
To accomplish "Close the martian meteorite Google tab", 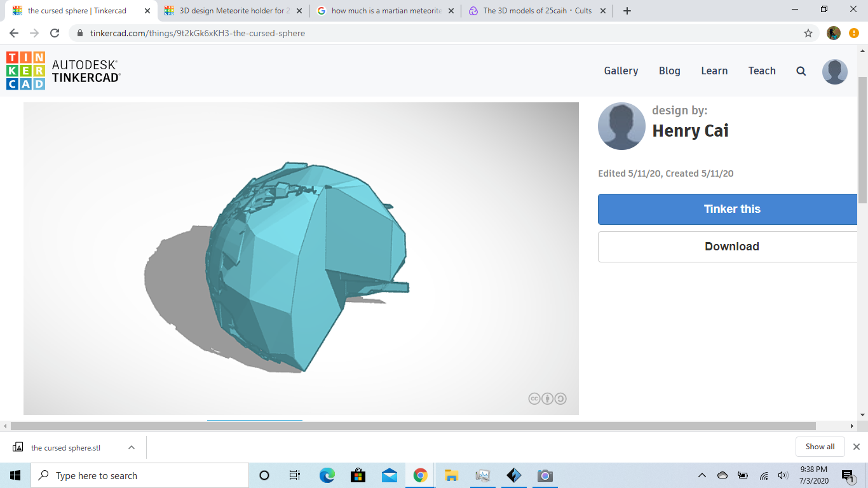I will (451, 11).
